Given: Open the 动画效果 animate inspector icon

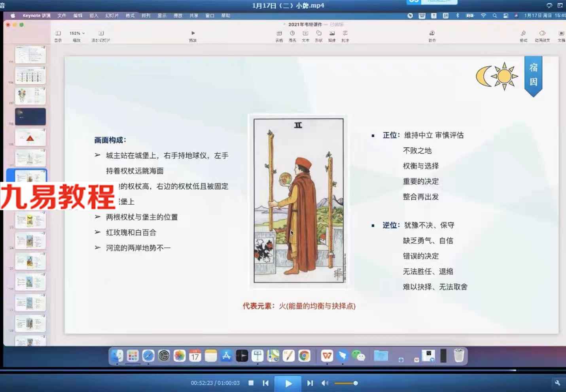Looking at the screenshot, I should pyautogui.click(x=543, y=36).
